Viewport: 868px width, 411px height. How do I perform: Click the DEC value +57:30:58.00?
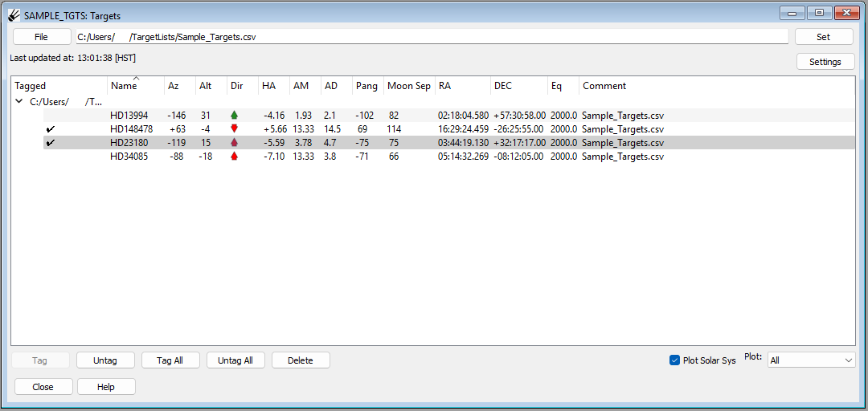519,116
